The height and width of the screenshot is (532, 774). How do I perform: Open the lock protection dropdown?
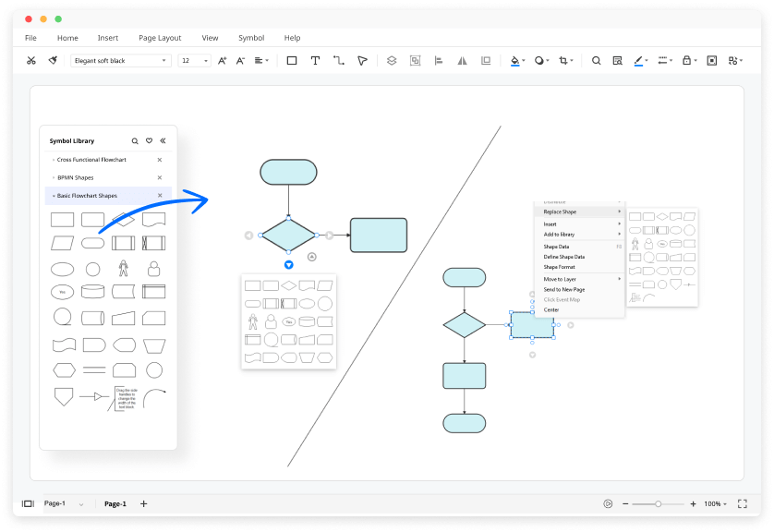click(689, 60)
